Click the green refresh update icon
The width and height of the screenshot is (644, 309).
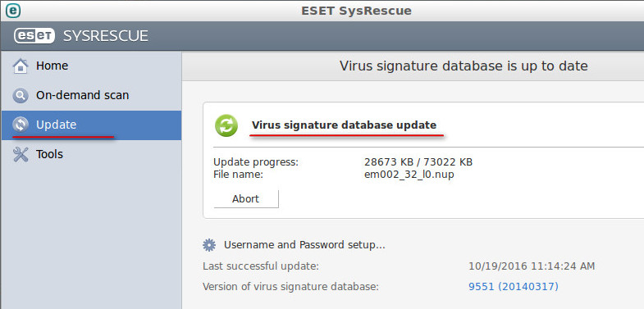coord(226,125)
